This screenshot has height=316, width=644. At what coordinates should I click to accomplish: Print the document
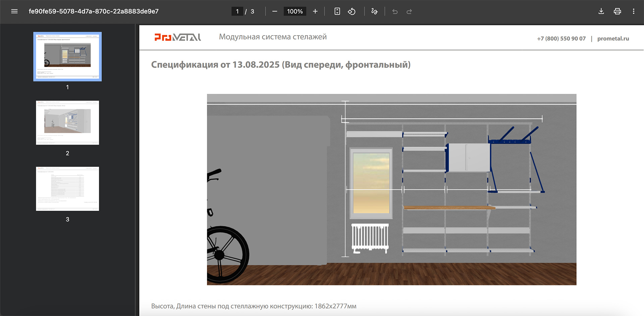617,11
